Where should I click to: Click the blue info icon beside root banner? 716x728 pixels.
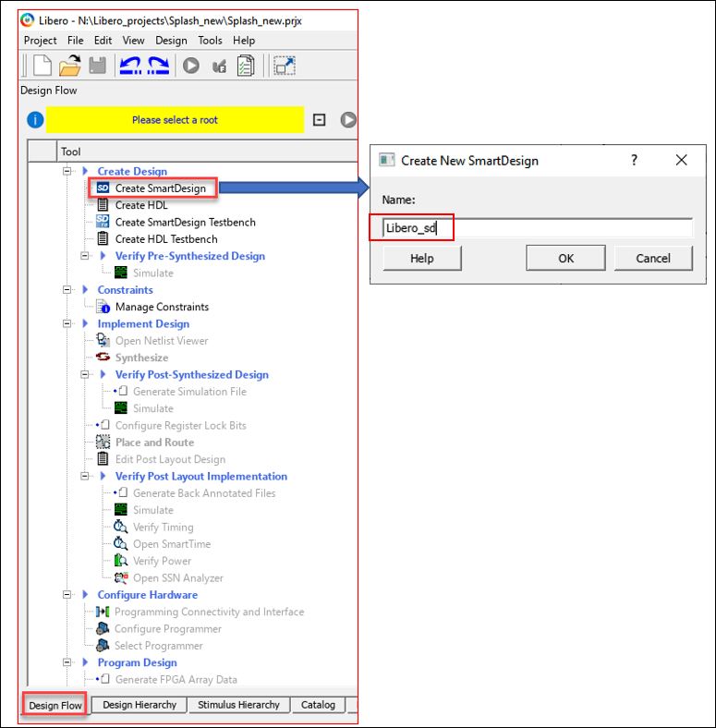34,120
